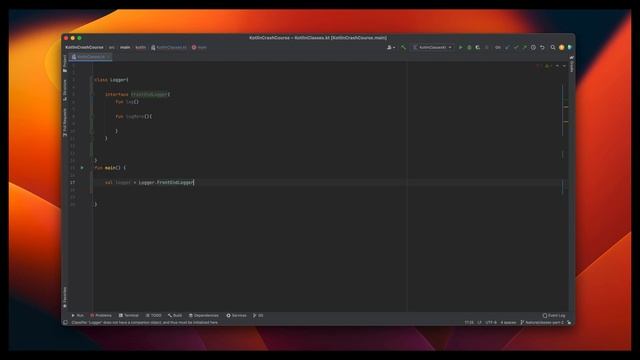Click the line ending LF status entry
Image resolution: width=640 pixels, height=360 pixels.
click(x=480, y=322)
